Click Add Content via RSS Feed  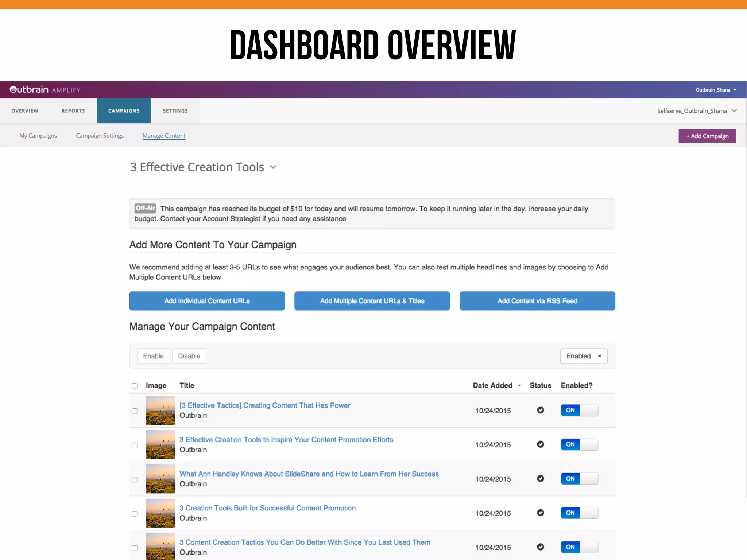pos(537,301)
